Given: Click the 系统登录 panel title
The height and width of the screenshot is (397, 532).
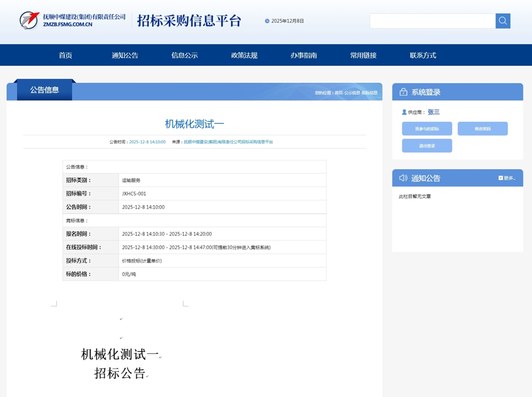Looking at the screenshot, I should click(426, 92).
